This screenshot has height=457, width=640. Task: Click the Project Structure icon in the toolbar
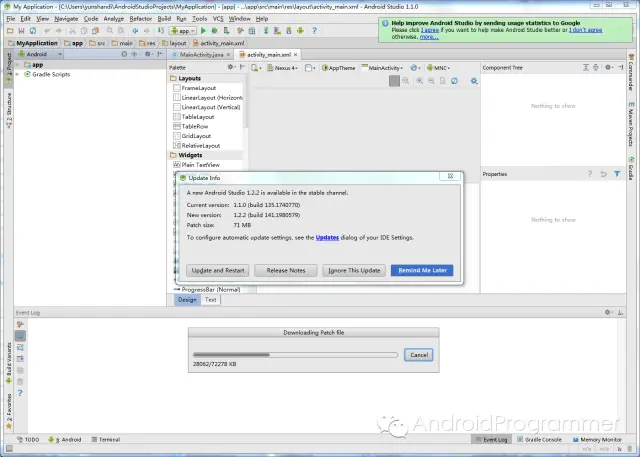252,31
